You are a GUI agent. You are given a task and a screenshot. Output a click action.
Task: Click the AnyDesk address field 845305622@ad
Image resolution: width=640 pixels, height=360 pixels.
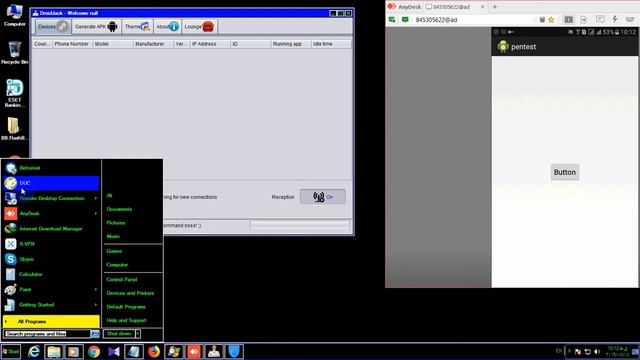(473, 20)
